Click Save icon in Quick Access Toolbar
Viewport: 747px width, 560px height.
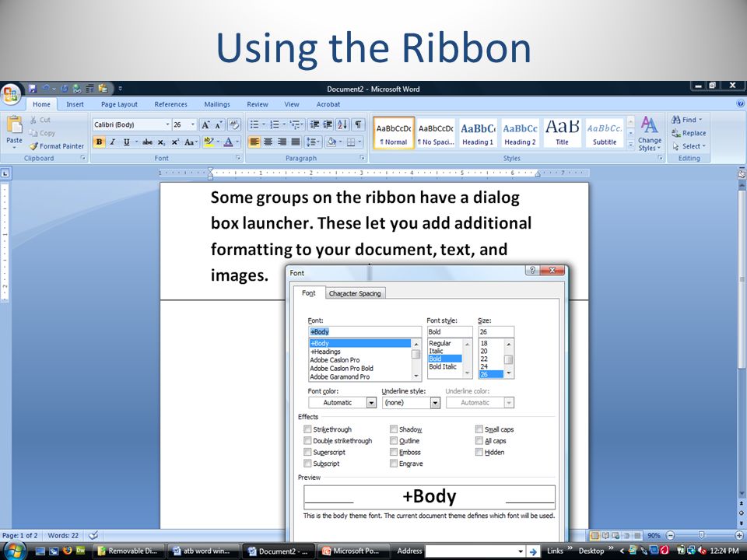(33, 89)
